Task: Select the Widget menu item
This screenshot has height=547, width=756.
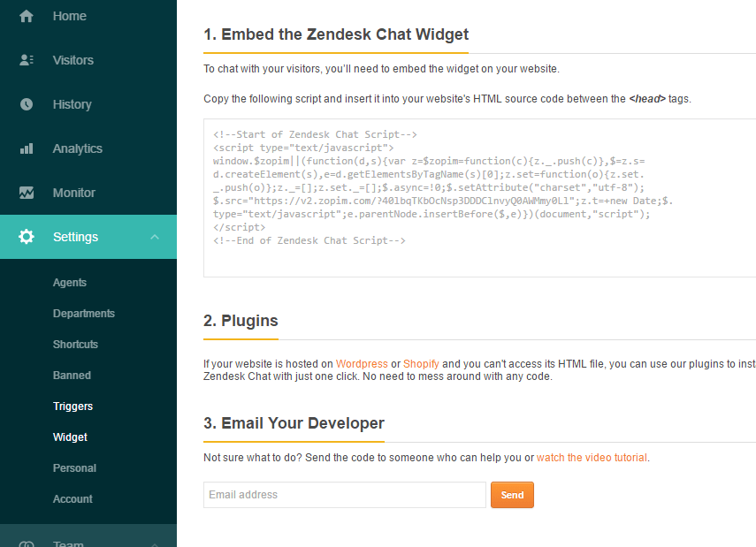Action: pos(70,437)
